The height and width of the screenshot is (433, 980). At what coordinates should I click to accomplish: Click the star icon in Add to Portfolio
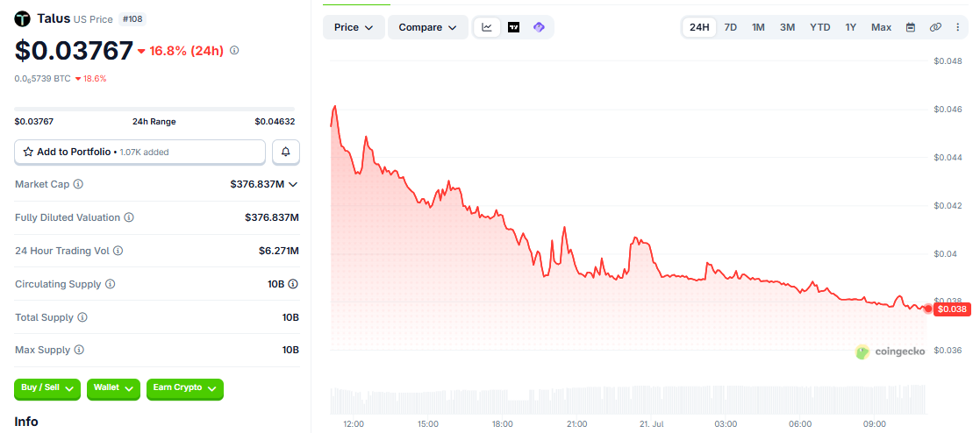tap(28, 152)
